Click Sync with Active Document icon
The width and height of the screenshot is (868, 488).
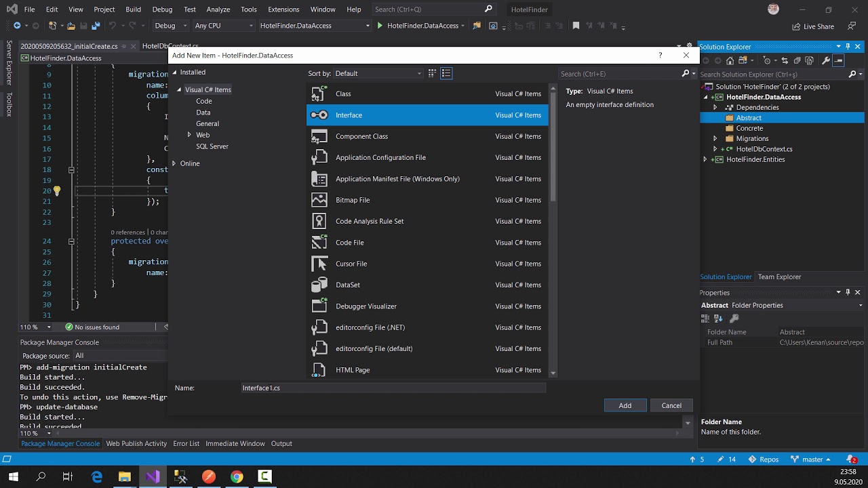785,60
